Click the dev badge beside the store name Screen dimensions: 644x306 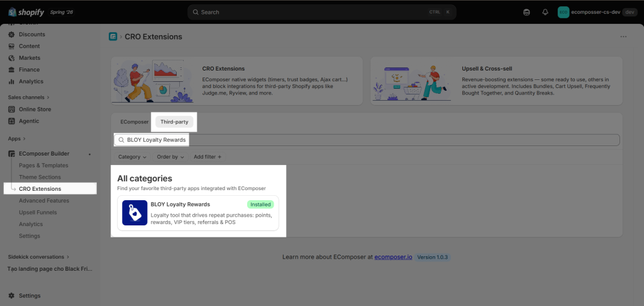click(x=630, y=13)
